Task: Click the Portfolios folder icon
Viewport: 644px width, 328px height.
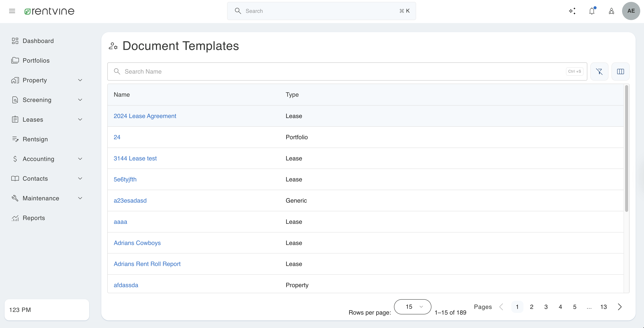Action: (15, 60)
